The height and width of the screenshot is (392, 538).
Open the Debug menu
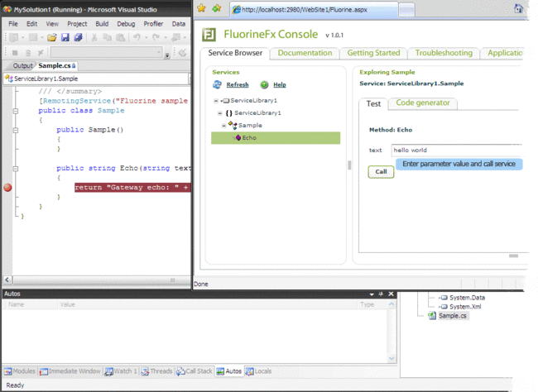(x=126, y=24)
